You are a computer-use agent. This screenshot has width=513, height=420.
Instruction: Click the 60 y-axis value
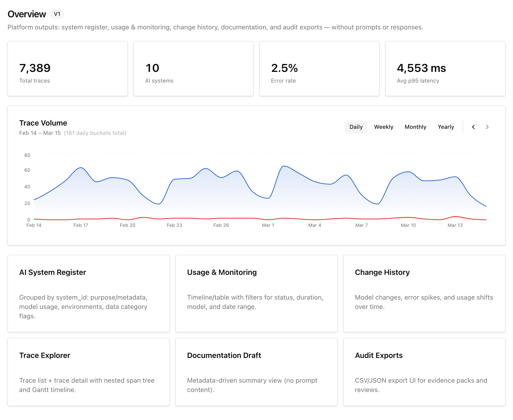pos(27,170)
